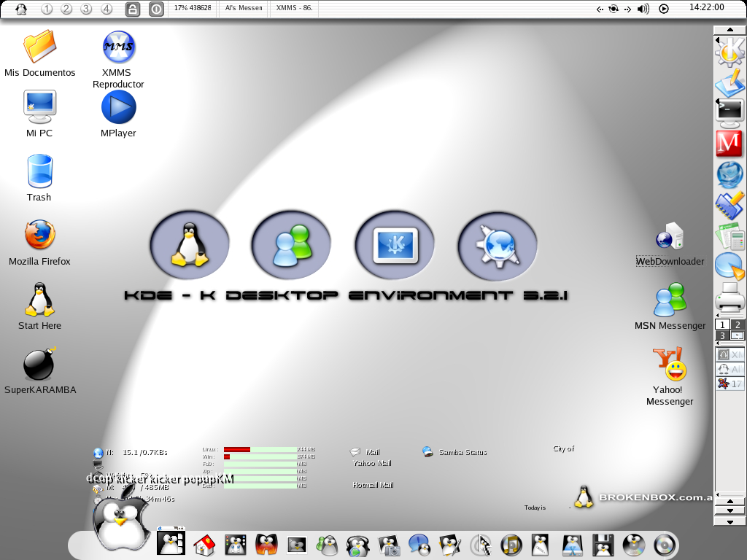Image resolution: width=747 pixels, height=560 pixels.
Task: Select the 'XMMS - 86.' taskbar entry
Action: click(295, 8)
